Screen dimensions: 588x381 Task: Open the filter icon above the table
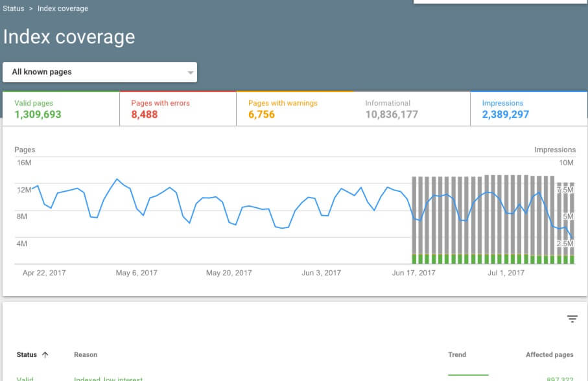571,319
